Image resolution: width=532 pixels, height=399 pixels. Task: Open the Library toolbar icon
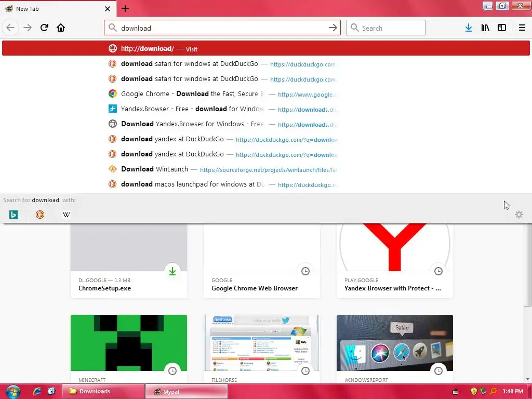coord(485,28)
